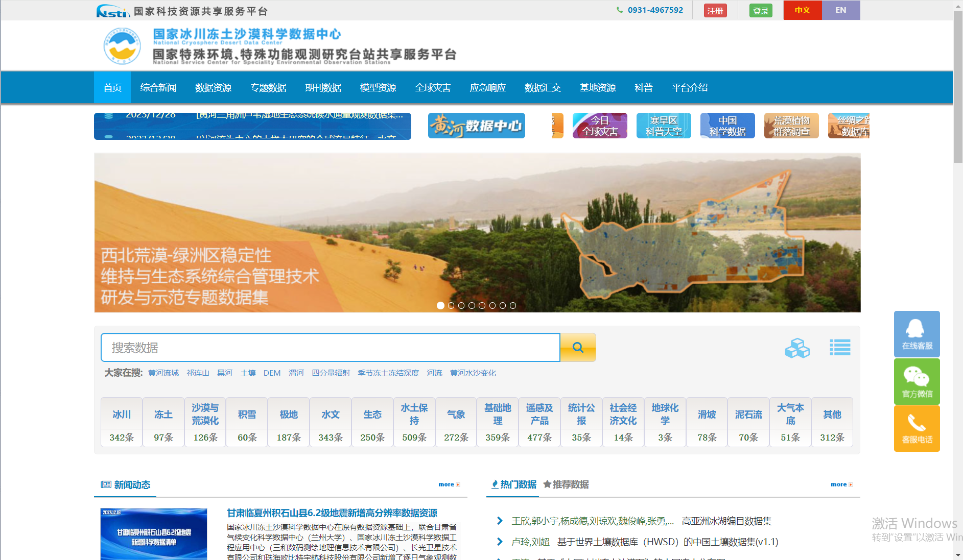Click the phone number 0931-4967592
Viewport: 963px width, 560px height.
pos(655,10)
